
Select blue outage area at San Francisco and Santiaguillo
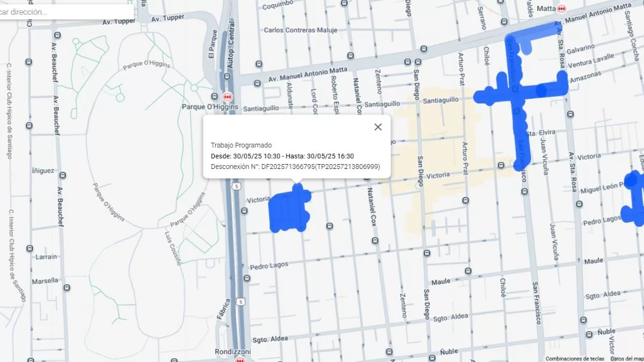tap(516, 94)
